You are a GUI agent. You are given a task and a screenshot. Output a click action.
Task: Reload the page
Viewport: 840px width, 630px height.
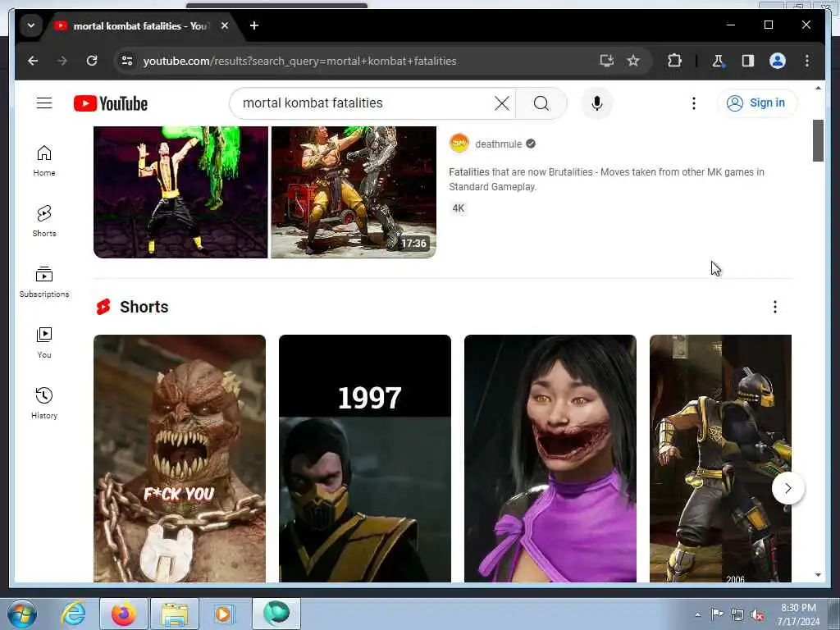click(92, 61)
